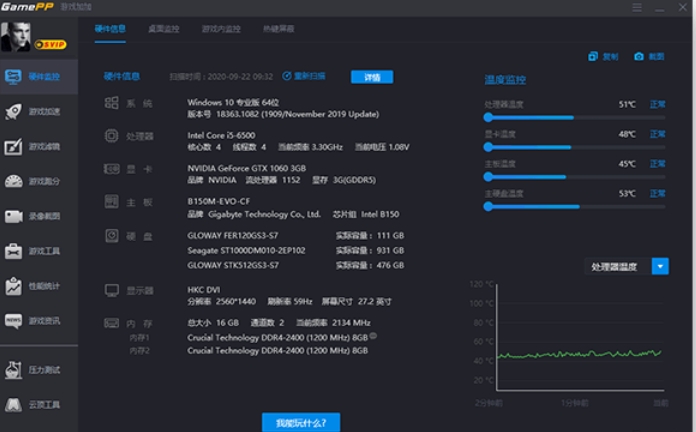Image resolution: width=696 pixels, height=432 pixels.
Task: Click the 内存2 Crucial Technology DDR4-2400 row
Action: [277, 350]
